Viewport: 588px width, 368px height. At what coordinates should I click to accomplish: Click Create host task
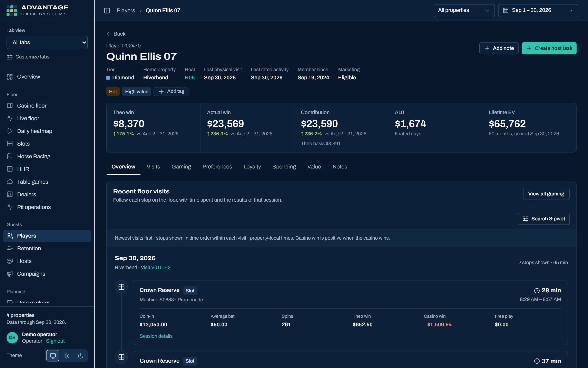[549, 48]
